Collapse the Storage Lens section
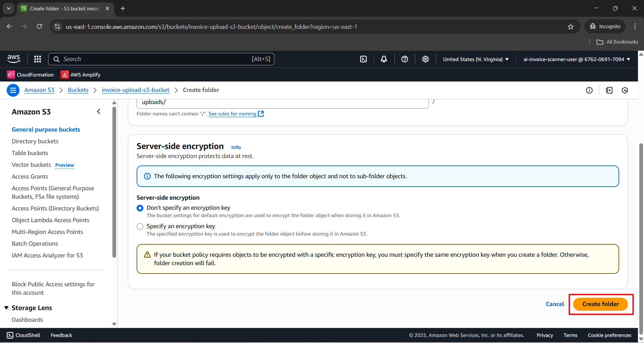 point(6,308)
